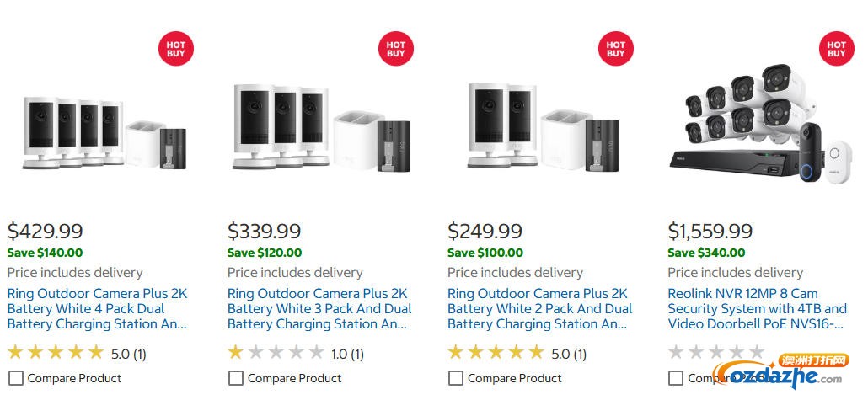Open Ring Outdoor Camera Plus 4 Pack link
This screenshot has width=868, height=400.
[98, 309]
